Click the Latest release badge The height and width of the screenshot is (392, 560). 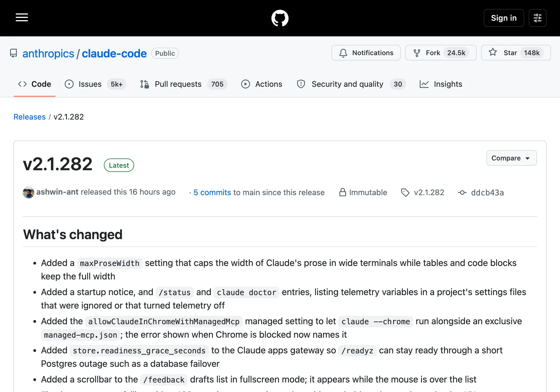(119, 165)
